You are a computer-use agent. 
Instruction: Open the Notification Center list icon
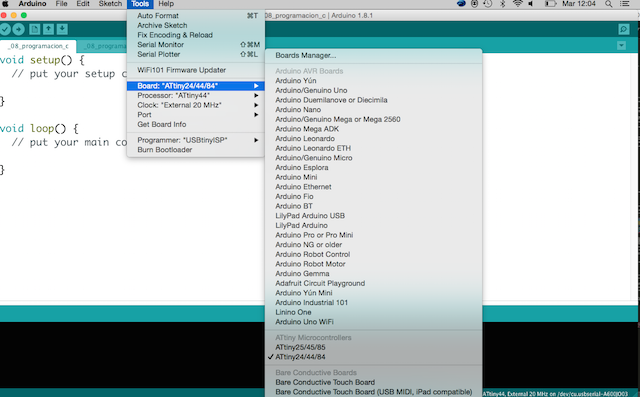pyautogui.click(x=624, y=4)
